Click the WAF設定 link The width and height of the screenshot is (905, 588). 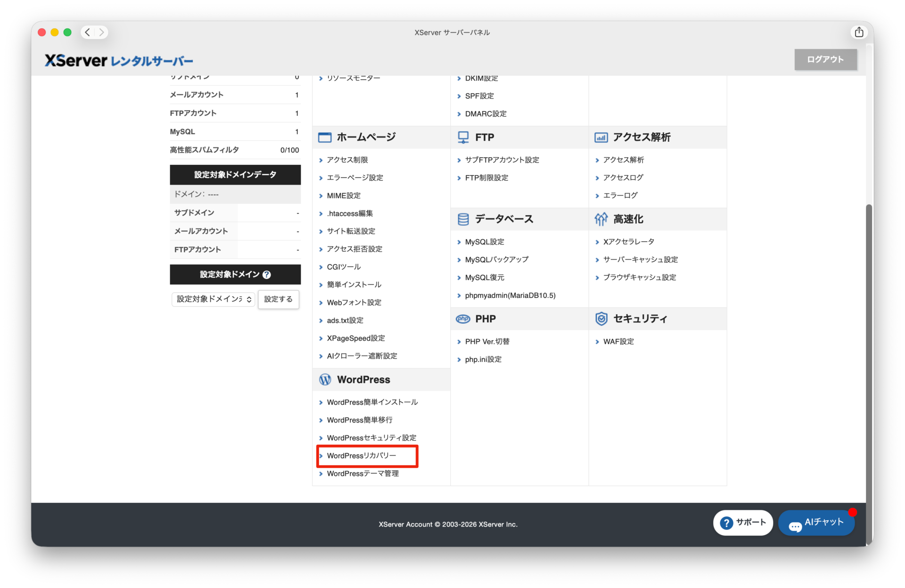click(x=618, y=342)
